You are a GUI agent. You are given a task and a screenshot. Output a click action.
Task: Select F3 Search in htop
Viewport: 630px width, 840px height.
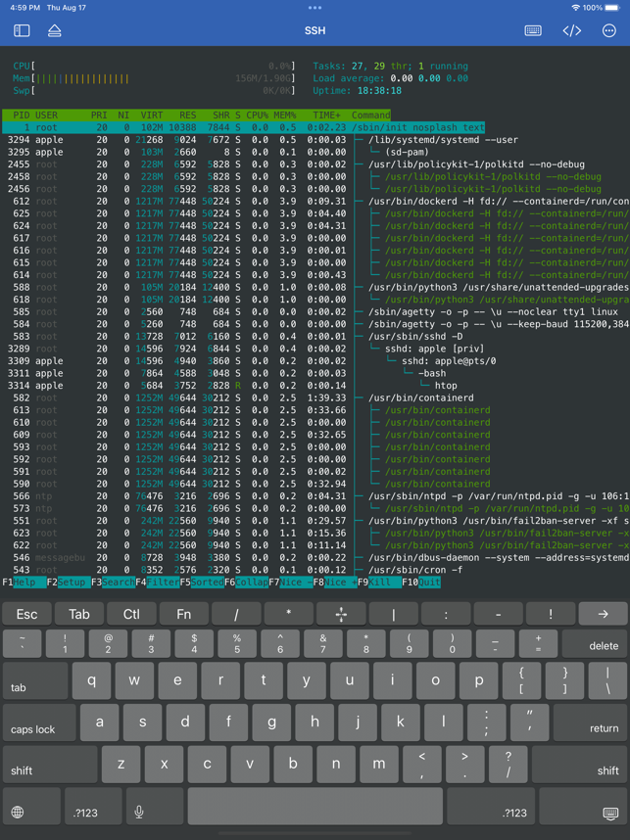click(x=113, y=582)
